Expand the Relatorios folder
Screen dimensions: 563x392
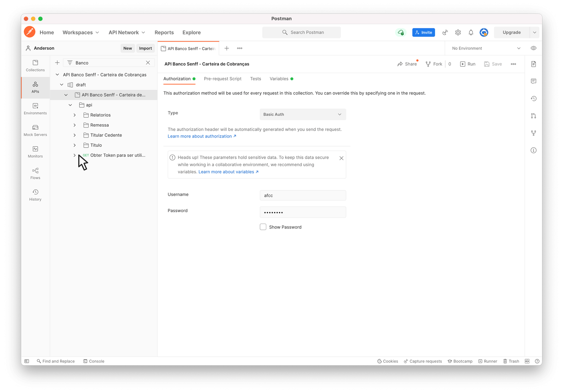click(75, 115)
